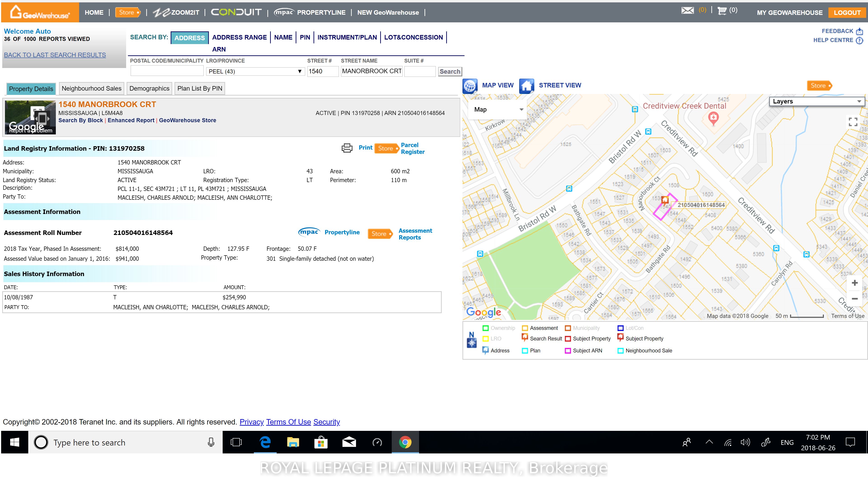The image size is (868, 488).
Task: Open the Conduit logo link
Action: point(236,12)
